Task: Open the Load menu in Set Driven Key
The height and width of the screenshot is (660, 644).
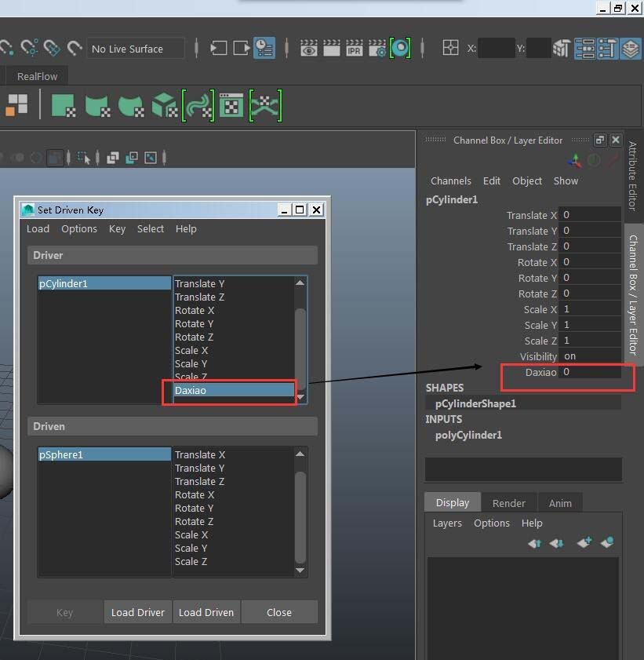Action: pos(38,228)
